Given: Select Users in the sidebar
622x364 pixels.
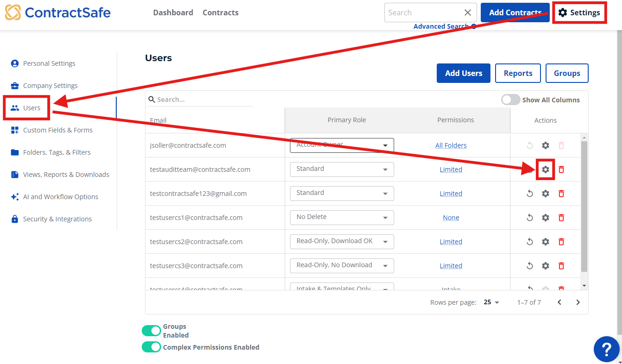Looking at the screenshot, I should (x=31, y=108).
